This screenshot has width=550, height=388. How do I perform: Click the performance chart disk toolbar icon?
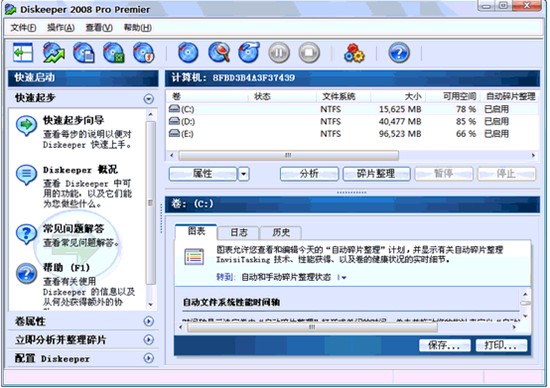54,53
